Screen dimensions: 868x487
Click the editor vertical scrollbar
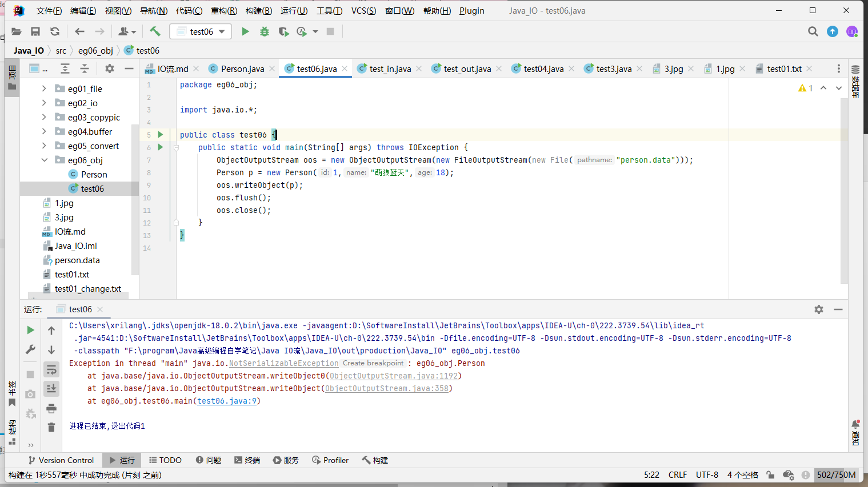(x=844, y=191)
